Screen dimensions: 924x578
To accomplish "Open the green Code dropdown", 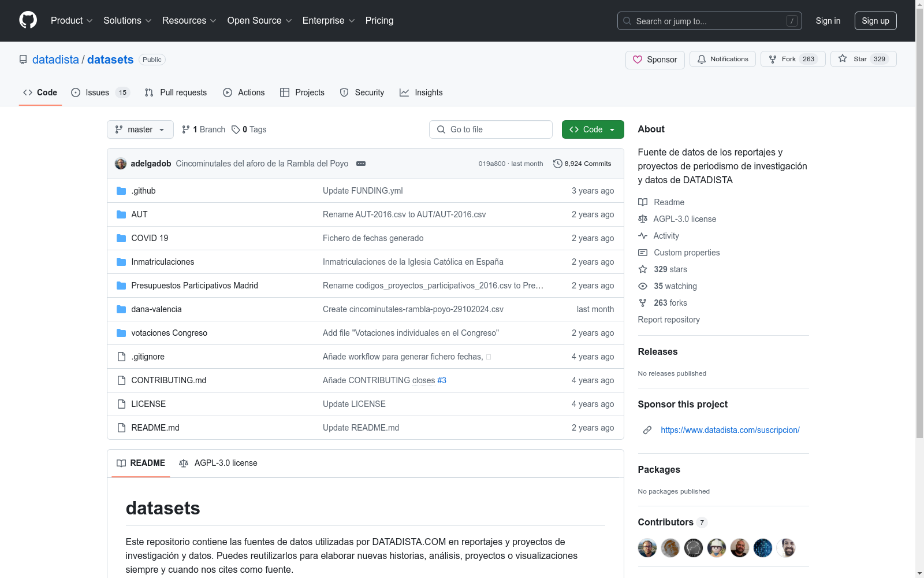I will [593, 129].
